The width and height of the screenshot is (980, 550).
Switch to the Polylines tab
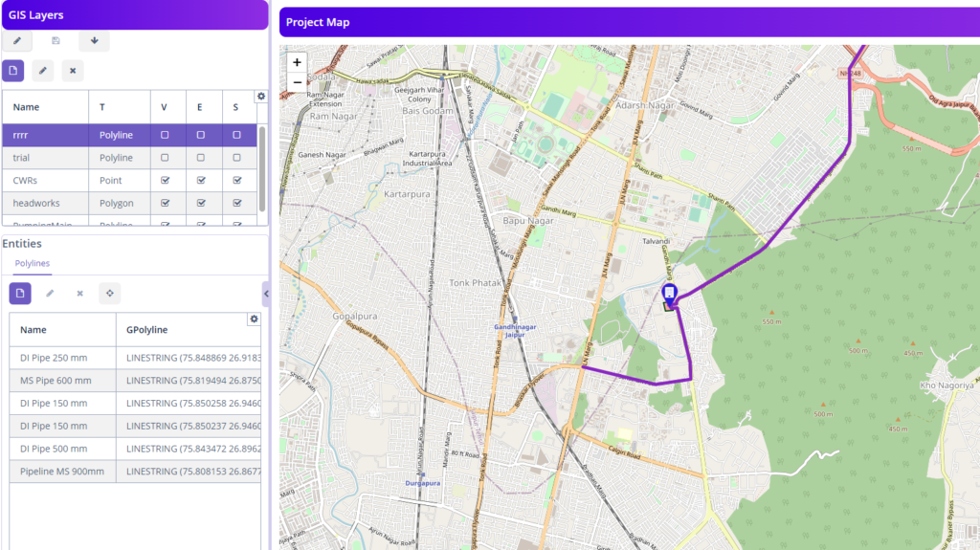pos(33,263)
